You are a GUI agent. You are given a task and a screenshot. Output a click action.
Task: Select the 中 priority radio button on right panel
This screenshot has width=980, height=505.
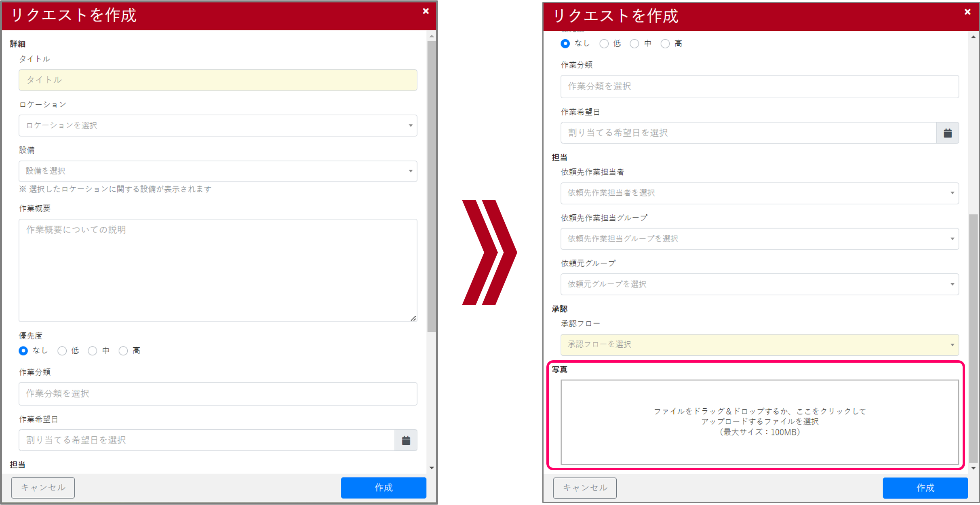pos(634,44)
